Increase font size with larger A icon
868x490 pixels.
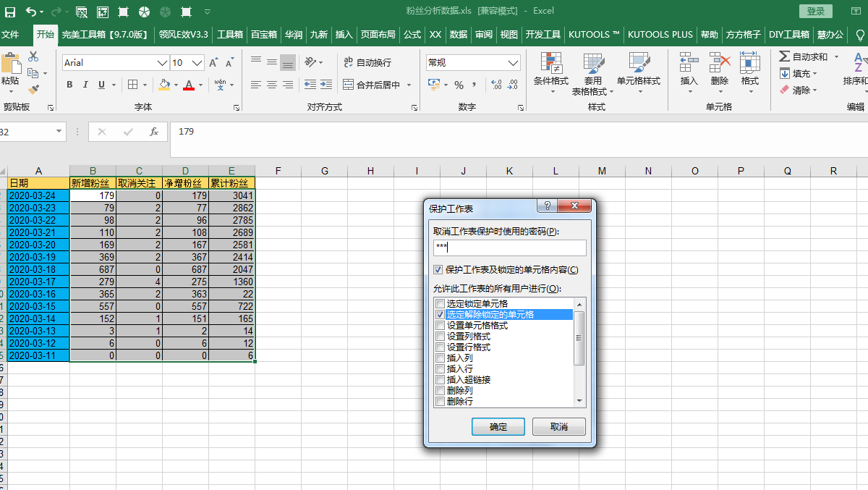pyautogui.click(x=213, y=63)
